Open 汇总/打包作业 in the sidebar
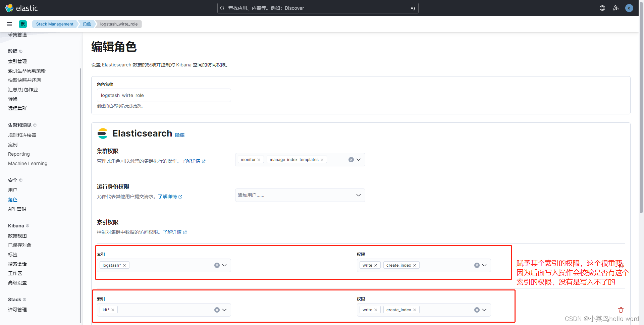Viewport: 644px width, 325px height. click(x=23, y=90)
